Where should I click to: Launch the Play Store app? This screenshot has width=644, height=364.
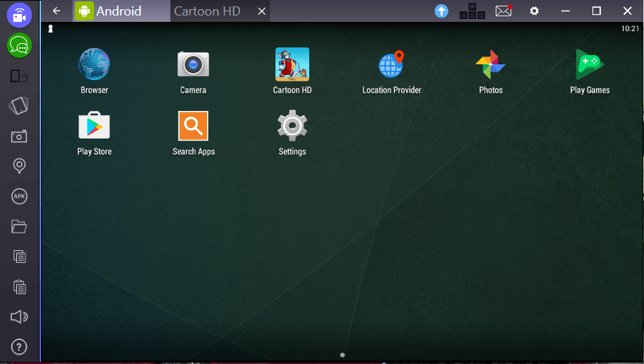94,127
